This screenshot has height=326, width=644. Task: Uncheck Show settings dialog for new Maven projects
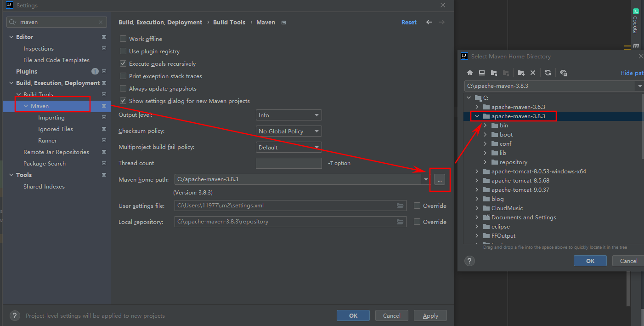[x=123, y=101]
